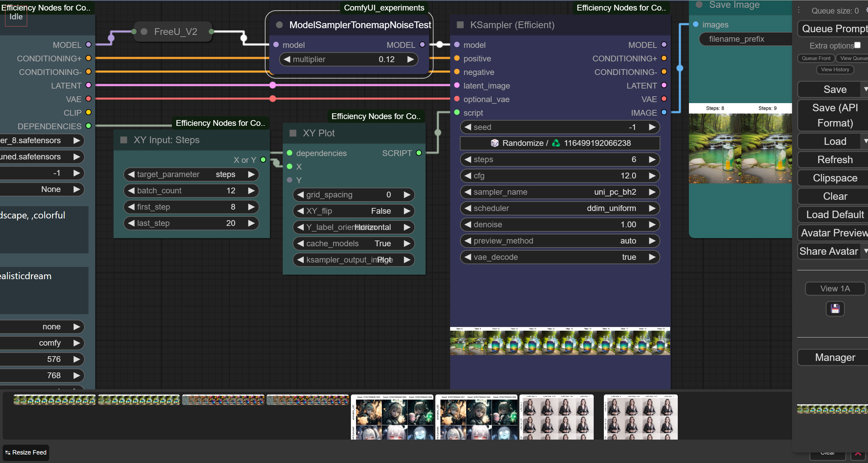Click the ModelSamplerTonemapNoiseTest collapse dot
Screen dimensions: 868x463
[279, 25]
